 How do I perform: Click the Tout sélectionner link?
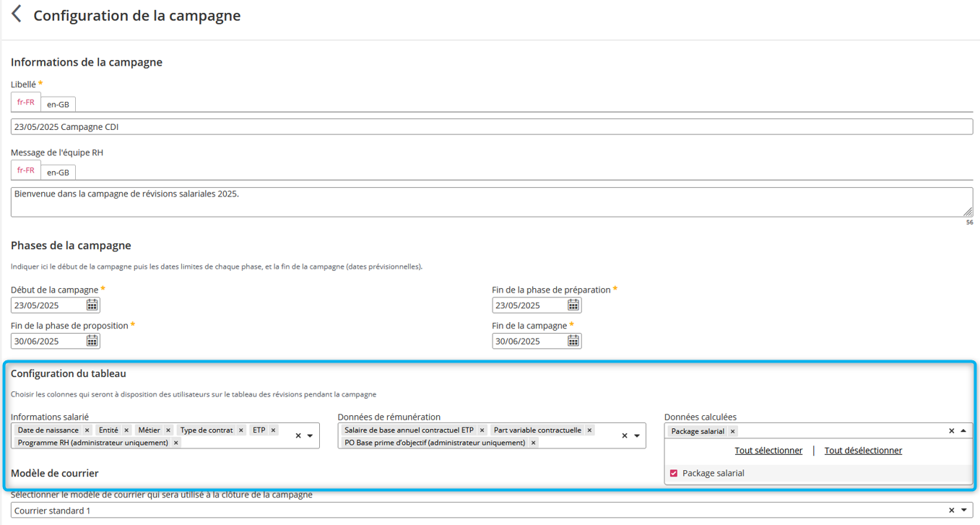768,451
